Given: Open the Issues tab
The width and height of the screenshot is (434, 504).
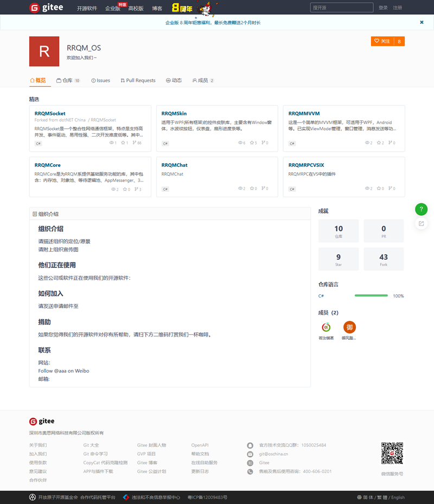Looking at the screenshot, I should (x=100, y=80).
